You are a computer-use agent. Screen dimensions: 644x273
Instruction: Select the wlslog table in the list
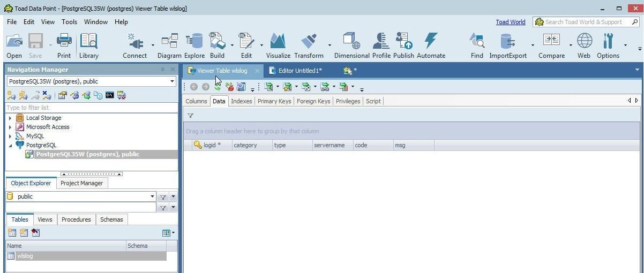pos(86,256)
